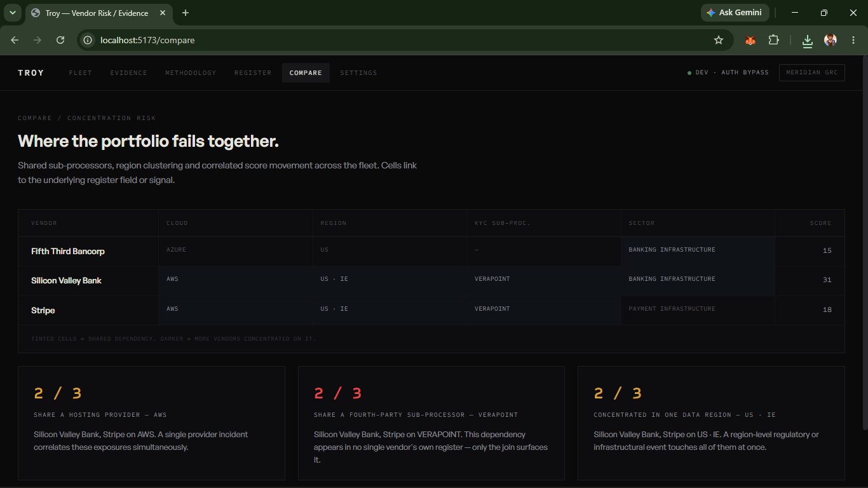The image size is (868, 488).
Task: Select vendor Stripe
Action: (43, 310)
